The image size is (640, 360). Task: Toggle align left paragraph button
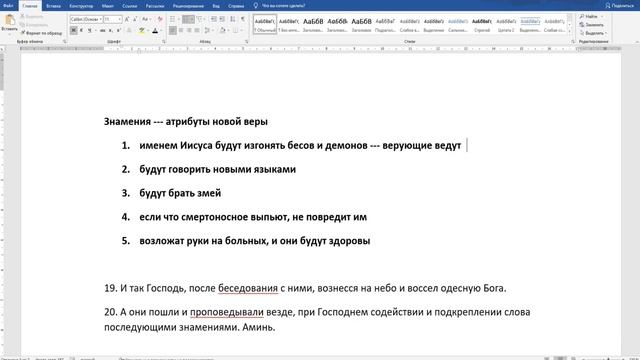pyautogui.click(x=173, y=31)
